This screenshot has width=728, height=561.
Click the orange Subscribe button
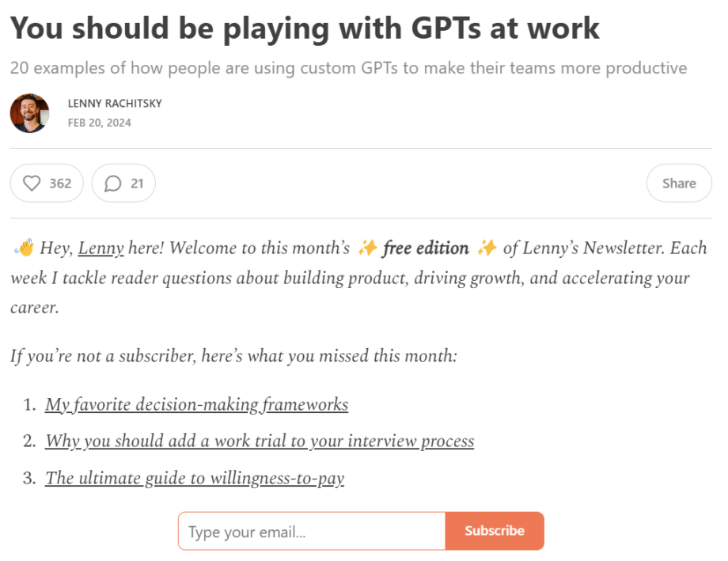(x=495, y=531)
